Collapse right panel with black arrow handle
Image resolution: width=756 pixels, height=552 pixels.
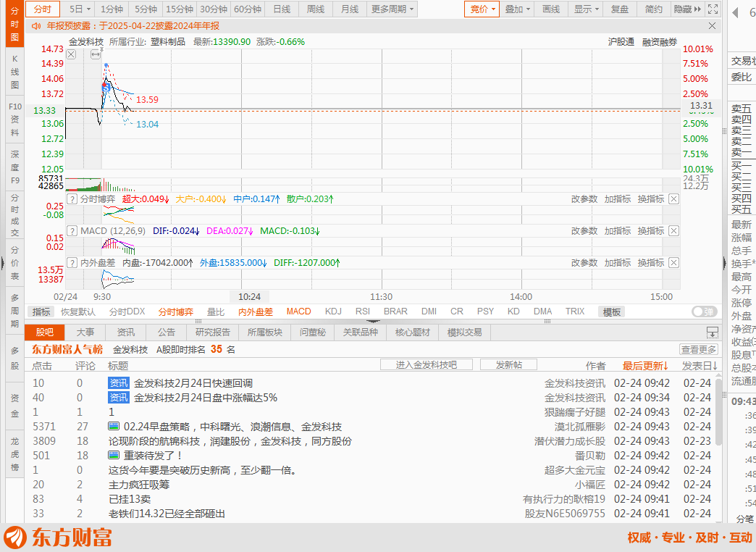point(724,263)
